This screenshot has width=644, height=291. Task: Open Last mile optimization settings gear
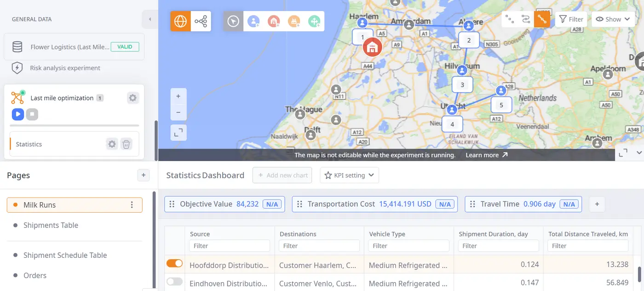tap(132, 98)
